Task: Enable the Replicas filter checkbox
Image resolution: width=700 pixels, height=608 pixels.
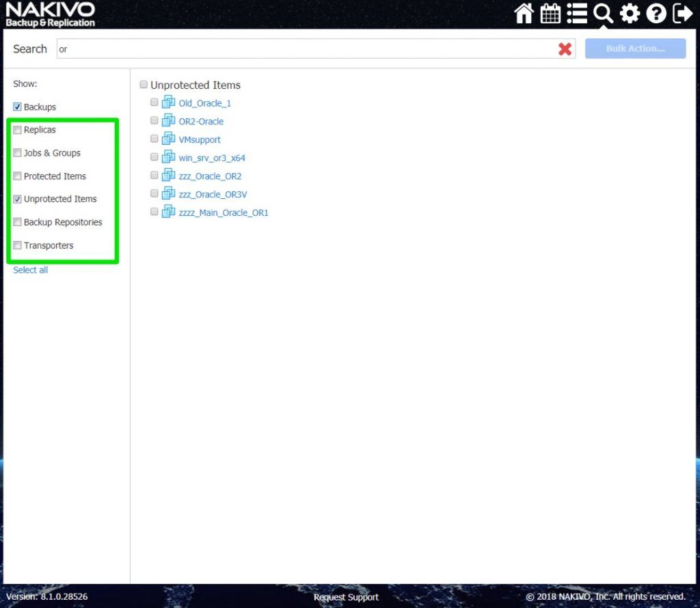Action: pos(17,130)
